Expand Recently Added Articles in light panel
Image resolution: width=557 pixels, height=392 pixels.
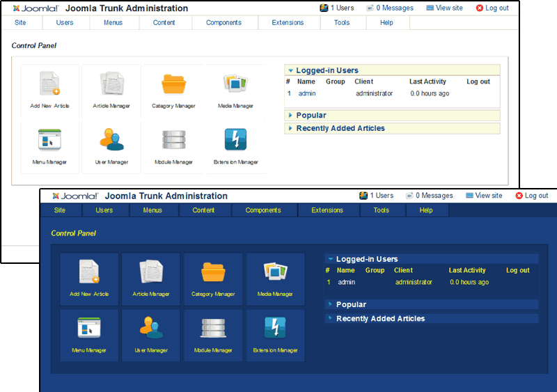click(x=340, y=129)
